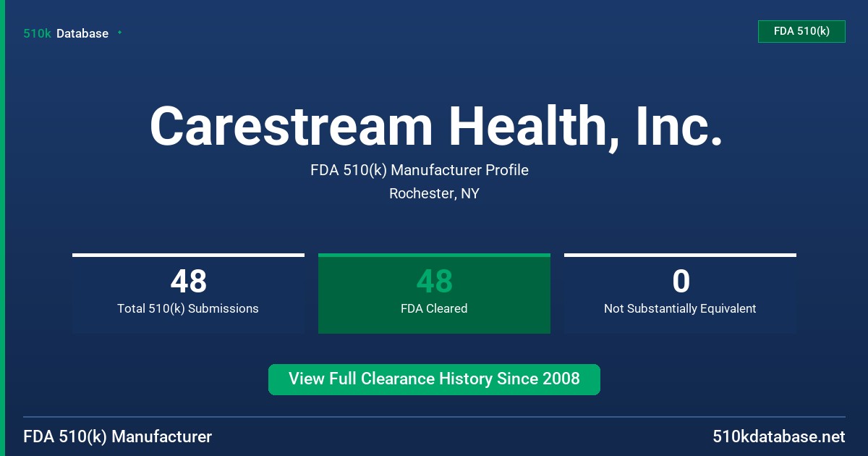Click the Rochester, NY location text

coord(434,193)
